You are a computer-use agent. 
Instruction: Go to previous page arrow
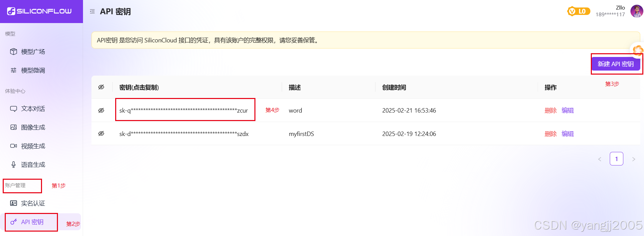coord(600,159)
